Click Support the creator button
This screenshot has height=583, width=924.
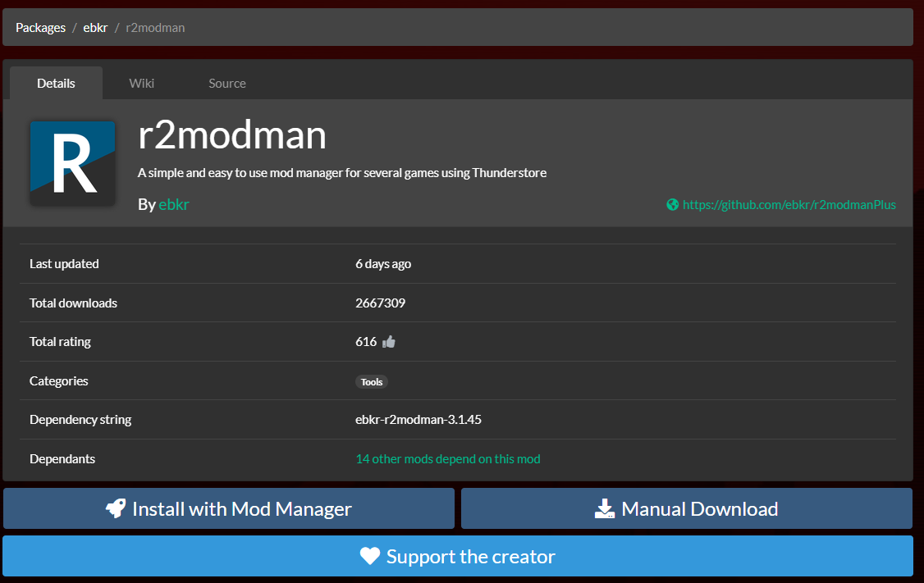pyautogui.click(x=458, y=556)
